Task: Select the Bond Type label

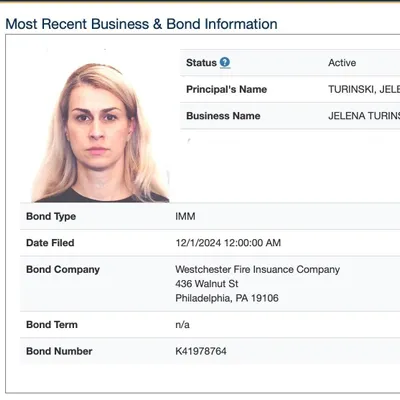Action: [51, 216]
